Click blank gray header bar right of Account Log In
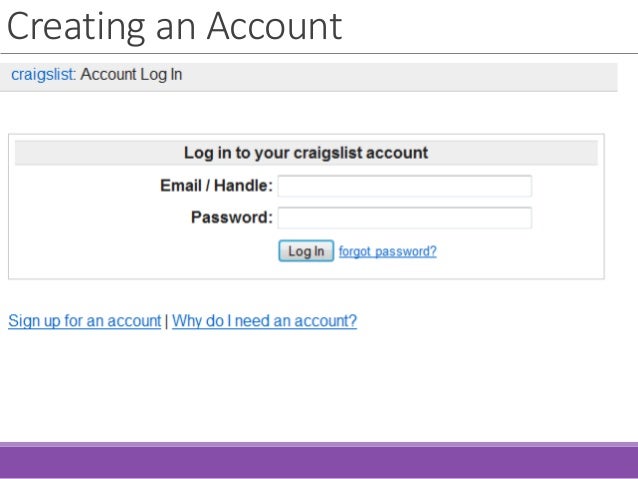Viewport: 638px width, 479px height. click(x=399, y=77)
